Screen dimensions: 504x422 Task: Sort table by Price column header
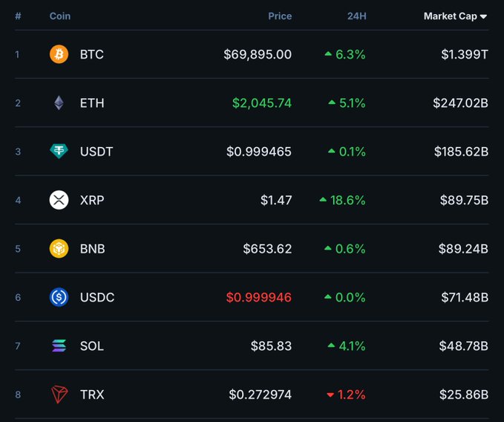tap(280, 16)
